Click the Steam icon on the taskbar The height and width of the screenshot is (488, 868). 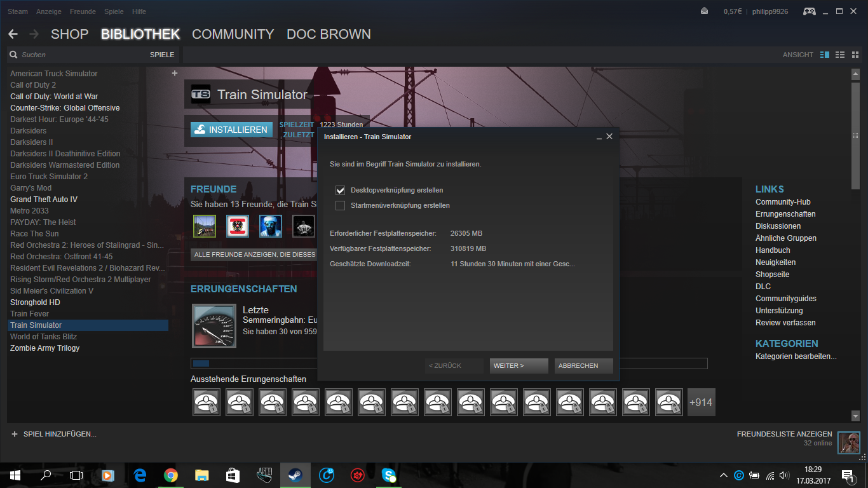pos(295,475)
